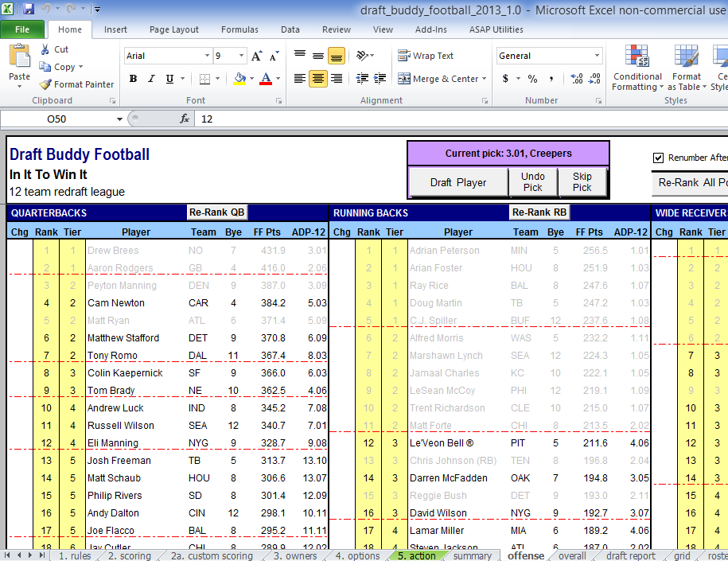This screenshot has height=561, width=728.
Task: Apply yellow Fill Color bucket
Action: pyautogui.click(x=239, y=79)
